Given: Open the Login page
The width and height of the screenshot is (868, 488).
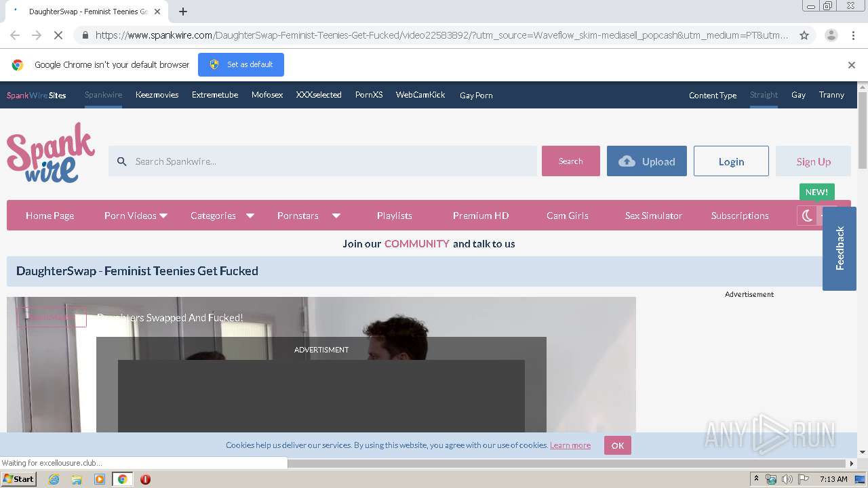Looking at the screenshot, I should (x=731, y=161).
